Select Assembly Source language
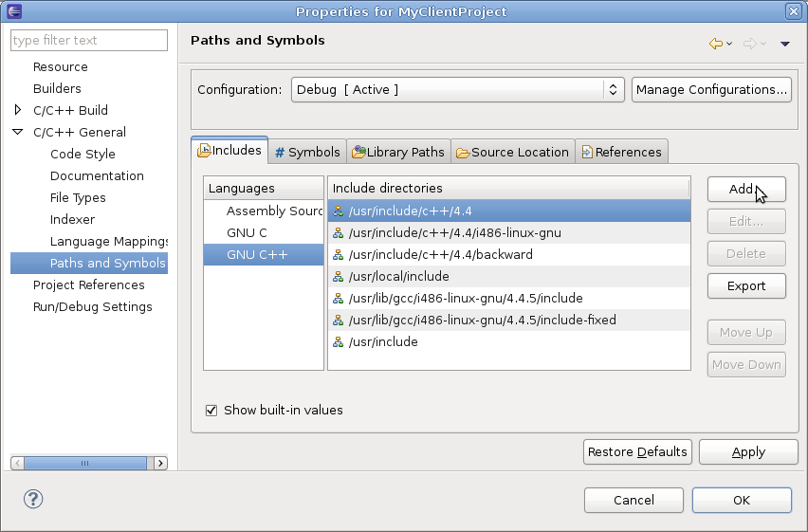This screenshot has width=808, height=532. pyautogui.click(x=264, y=211)
